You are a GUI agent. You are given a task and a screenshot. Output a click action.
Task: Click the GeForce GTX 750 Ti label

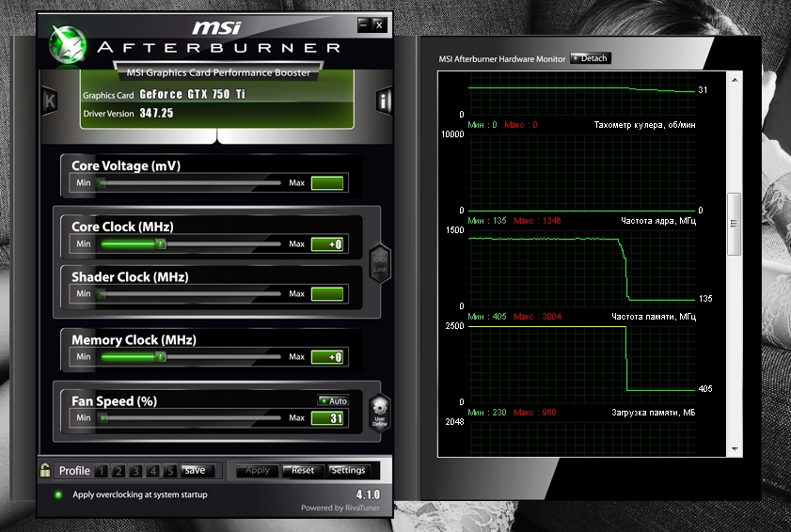pyautogui.click(x=192, y=94)
